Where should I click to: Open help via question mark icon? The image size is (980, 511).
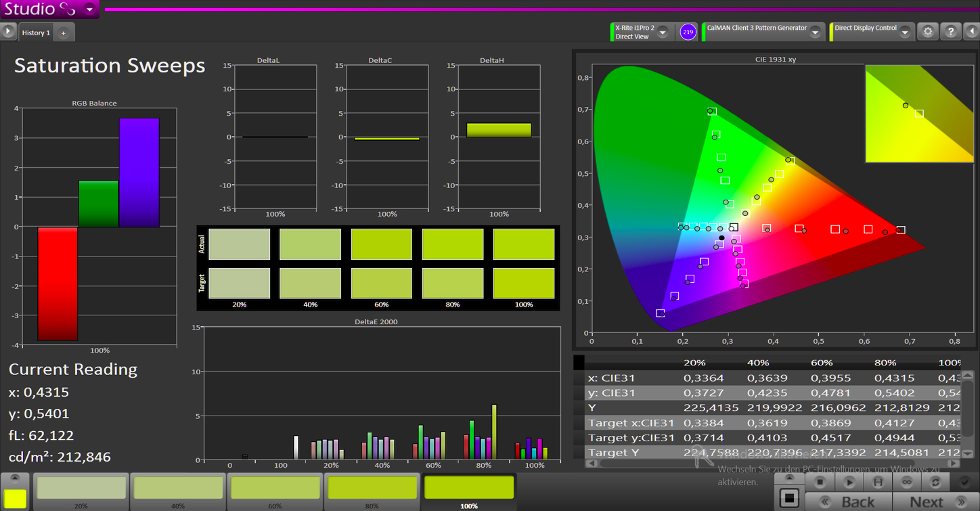tap(950, 31)
